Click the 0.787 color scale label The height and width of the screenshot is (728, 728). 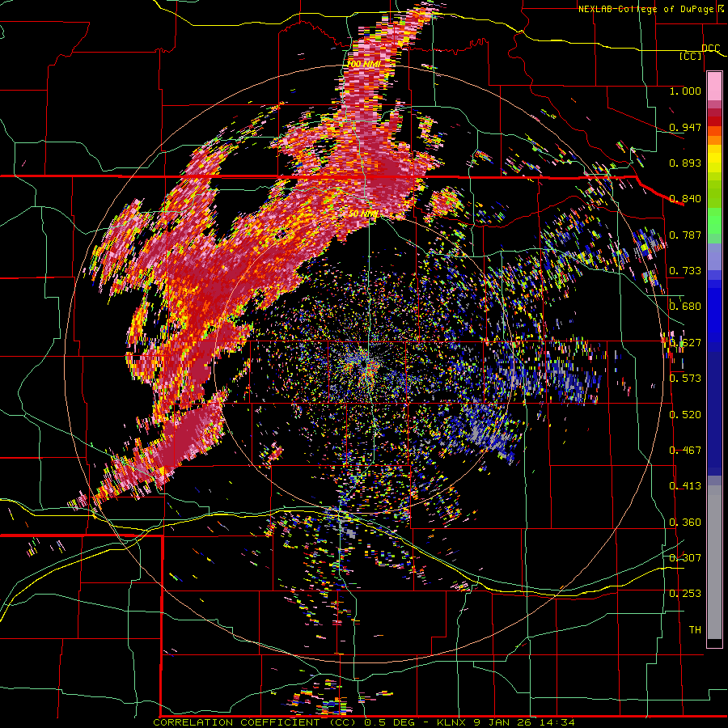point(685,235)
